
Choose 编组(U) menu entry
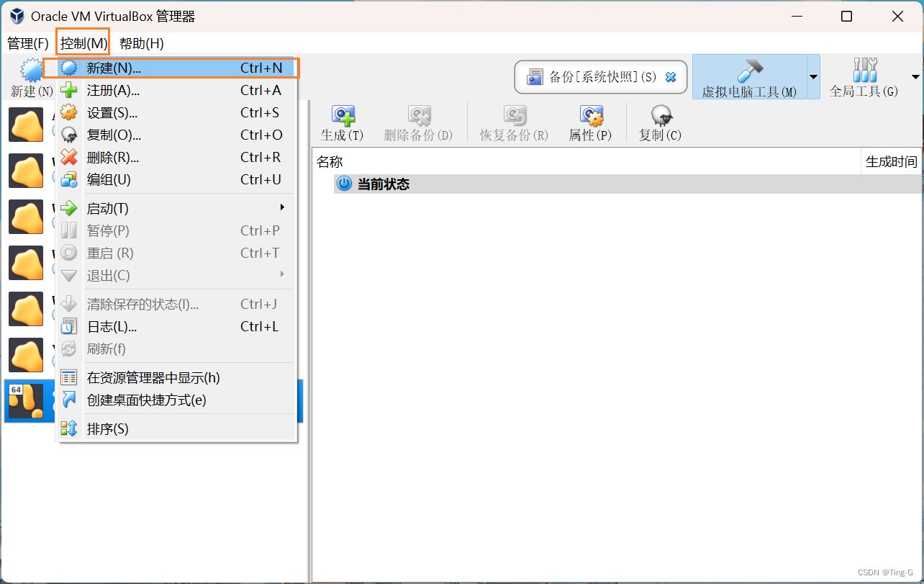pos(176,179)
